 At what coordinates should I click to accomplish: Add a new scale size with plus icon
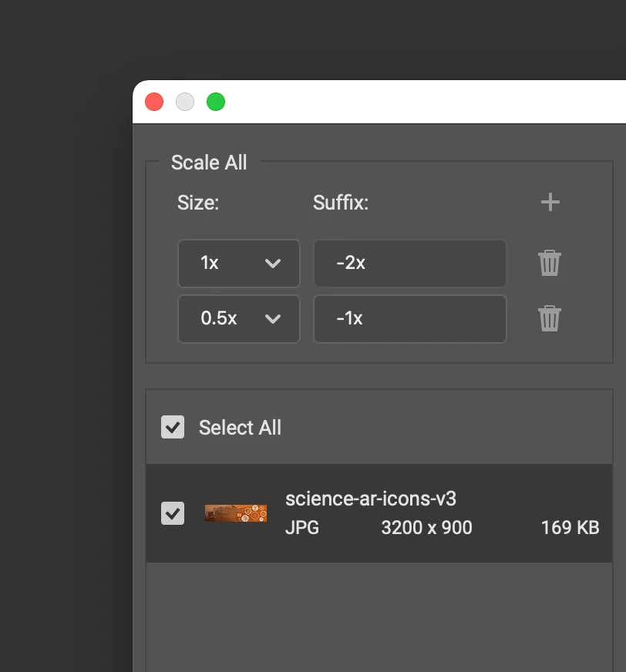click(550, 202)
